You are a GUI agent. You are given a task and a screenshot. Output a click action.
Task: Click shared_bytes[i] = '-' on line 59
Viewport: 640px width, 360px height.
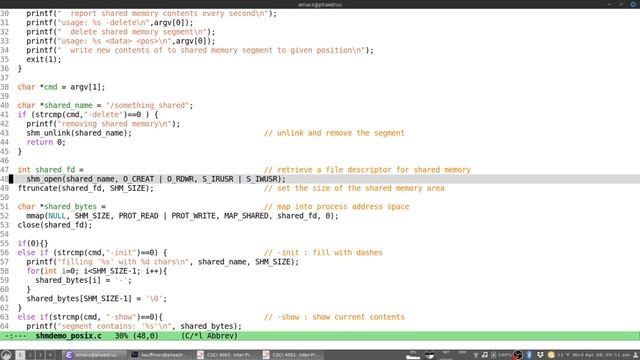click(84, 280)
